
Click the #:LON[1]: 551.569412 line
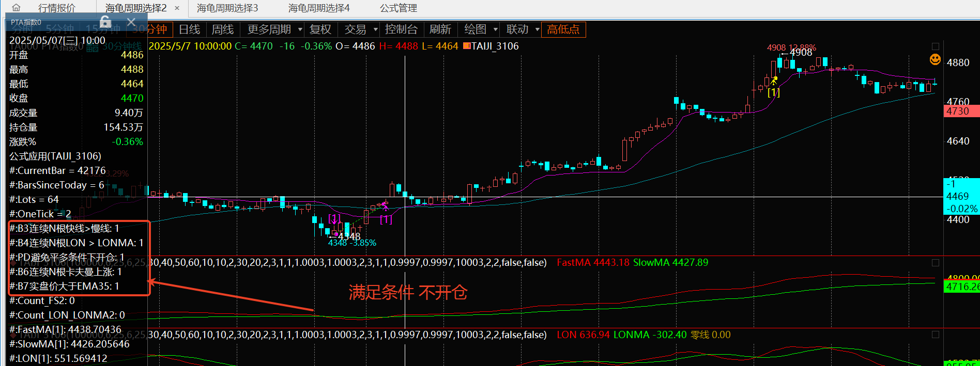click(58, 358)
